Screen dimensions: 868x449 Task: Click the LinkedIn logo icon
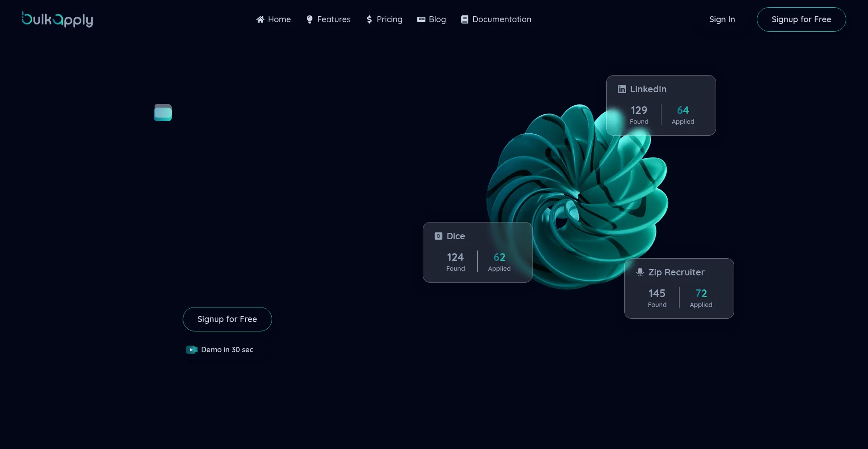click(x=622, y=89)
